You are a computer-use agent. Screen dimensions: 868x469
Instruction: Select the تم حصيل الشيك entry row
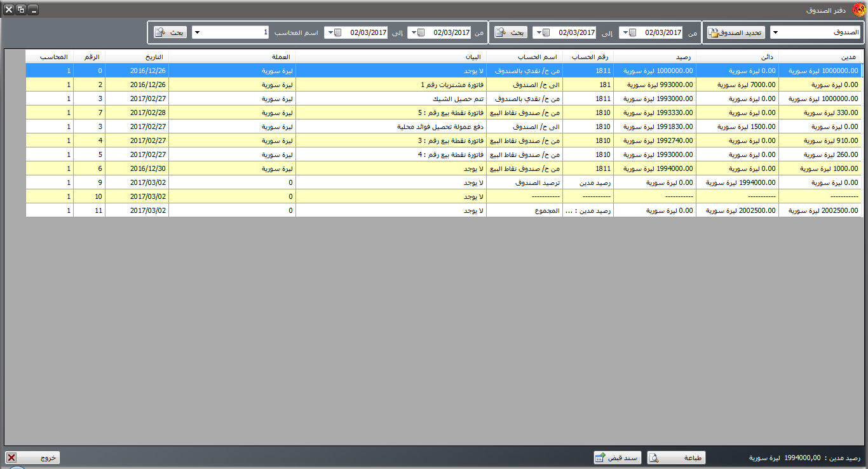(391, 99)
